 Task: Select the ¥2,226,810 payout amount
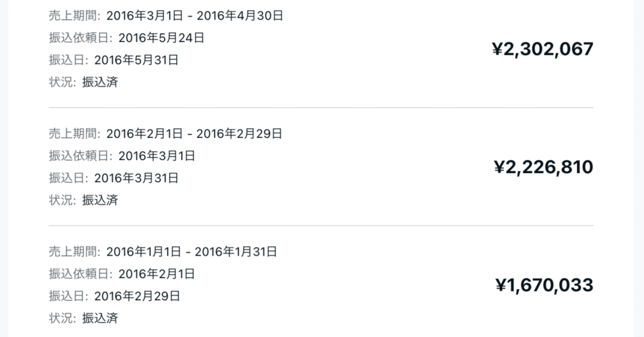pyautogui.click(x=543, y=167)
